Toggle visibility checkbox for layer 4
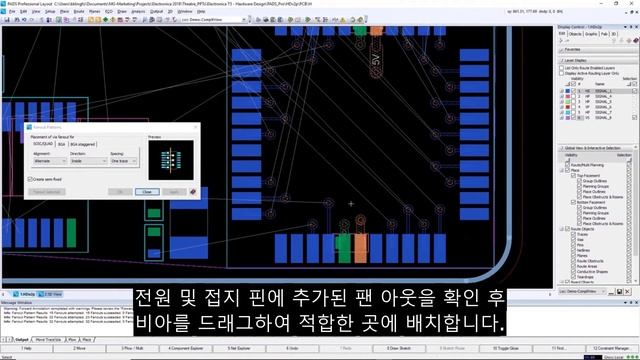The width and height of the screenshot is (640, 360). 573,107
